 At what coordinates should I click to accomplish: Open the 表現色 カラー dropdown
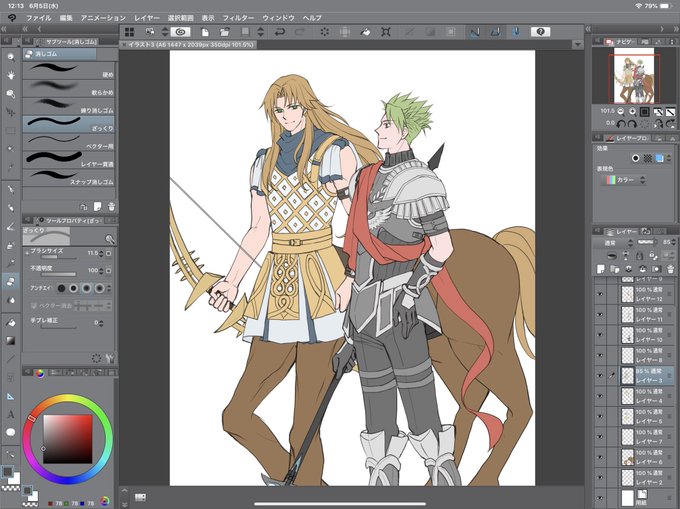coord(624,179)
